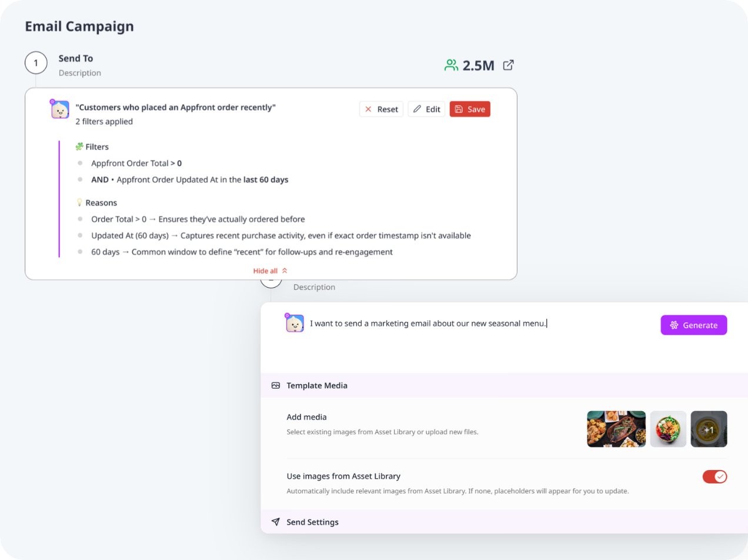This screenshot has width=748, height=560.
Task: Click the Template Media image icon
Action: click(276, 385)
